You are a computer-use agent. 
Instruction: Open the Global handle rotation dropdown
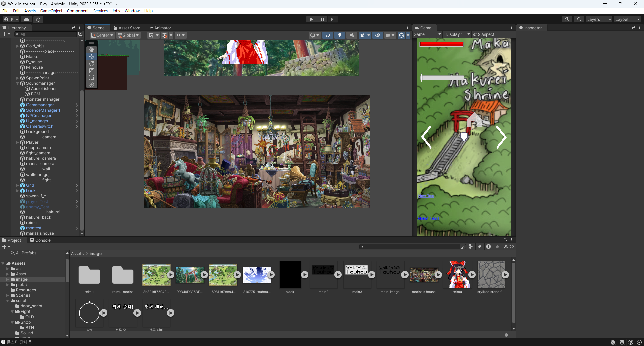point(128,35)
